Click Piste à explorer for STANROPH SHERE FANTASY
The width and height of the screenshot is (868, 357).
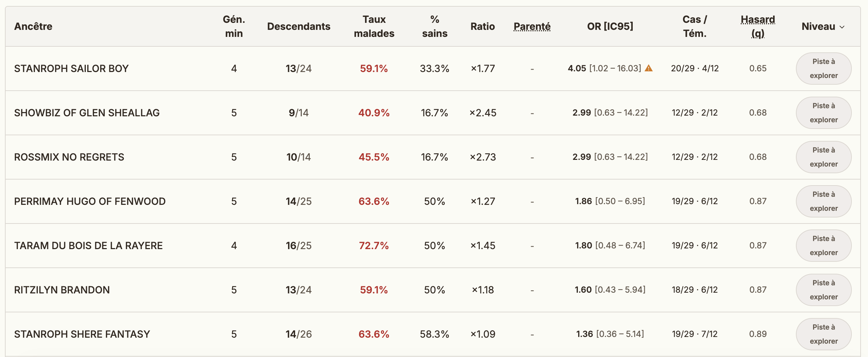click(x=824, y=334)
